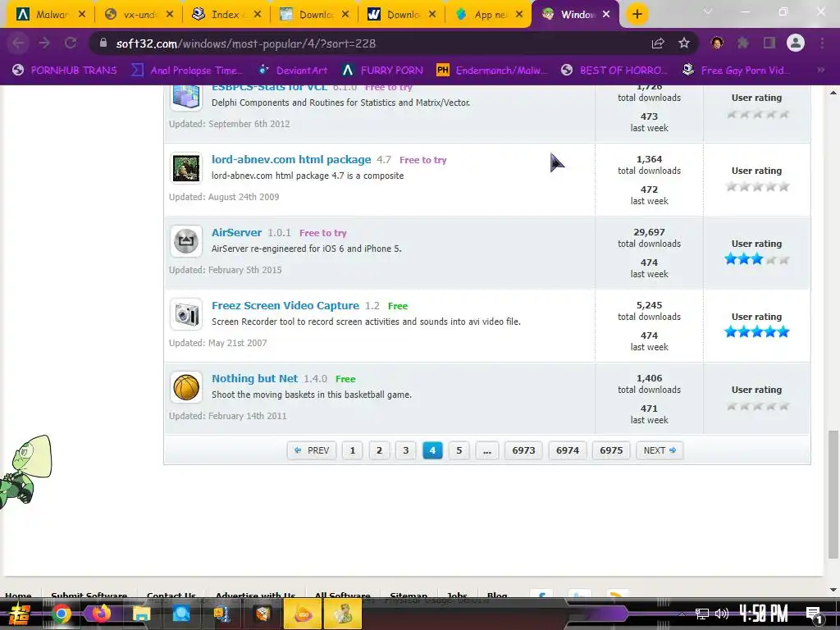Click the AirServer user rating stars

(x=757, y=260)
